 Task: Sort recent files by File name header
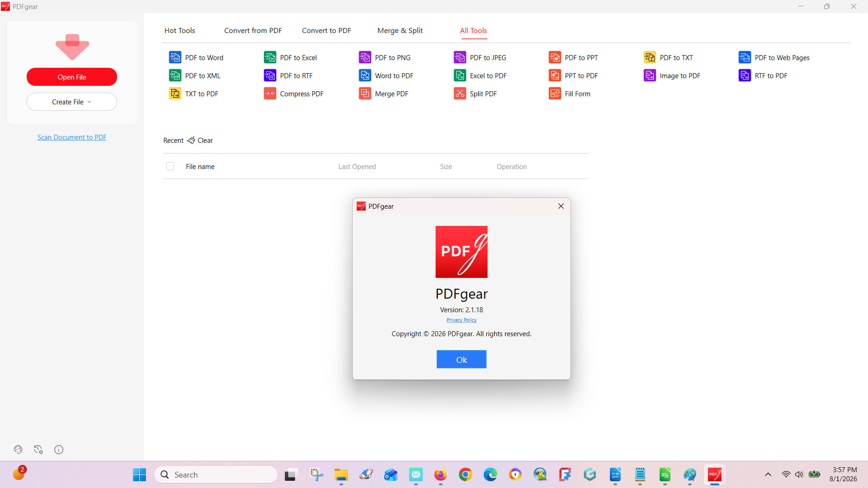pyautogui.click(x=200, y=167)
